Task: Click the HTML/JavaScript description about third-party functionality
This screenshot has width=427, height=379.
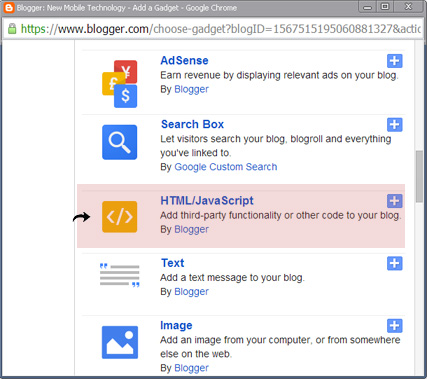Action: [x=281, y=215]
